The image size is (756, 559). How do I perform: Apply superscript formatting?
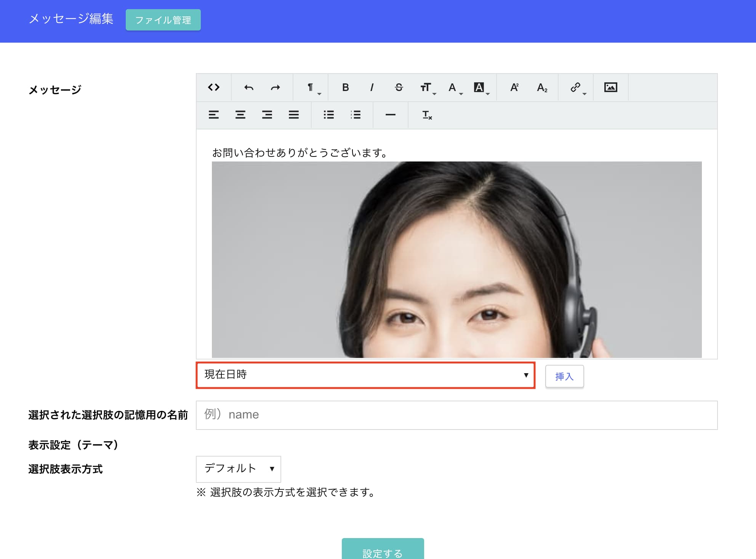514,88
